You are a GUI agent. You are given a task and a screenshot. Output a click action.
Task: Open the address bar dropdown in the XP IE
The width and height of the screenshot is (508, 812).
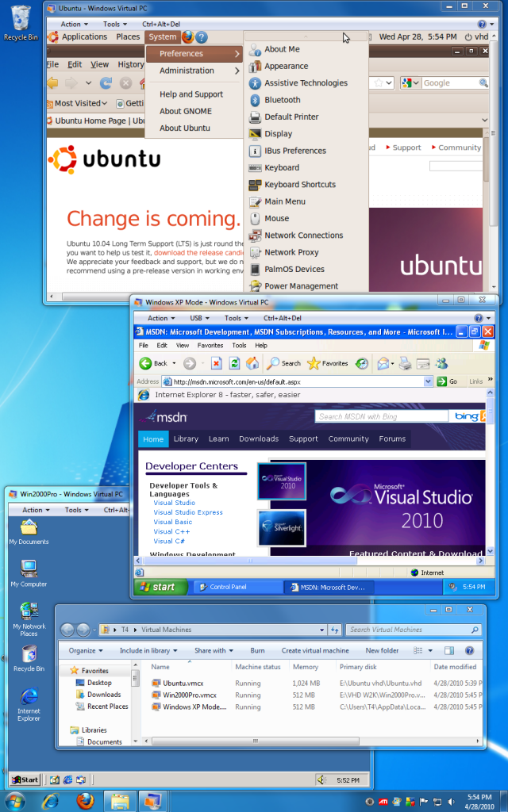coord(428,381)
